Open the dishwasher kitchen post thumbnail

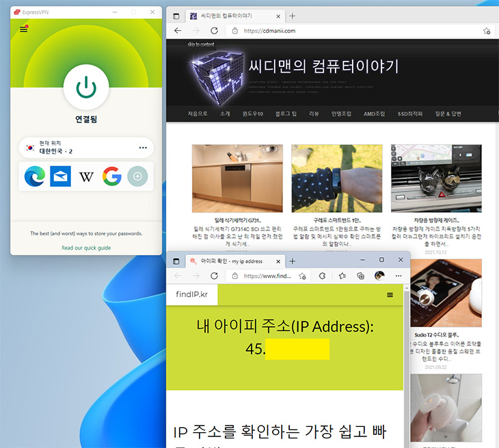click(x=237, y=179)
